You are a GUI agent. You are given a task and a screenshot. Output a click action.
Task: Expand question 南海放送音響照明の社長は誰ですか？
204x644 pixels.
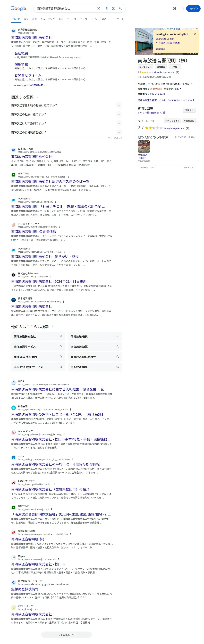coord(66,105)
